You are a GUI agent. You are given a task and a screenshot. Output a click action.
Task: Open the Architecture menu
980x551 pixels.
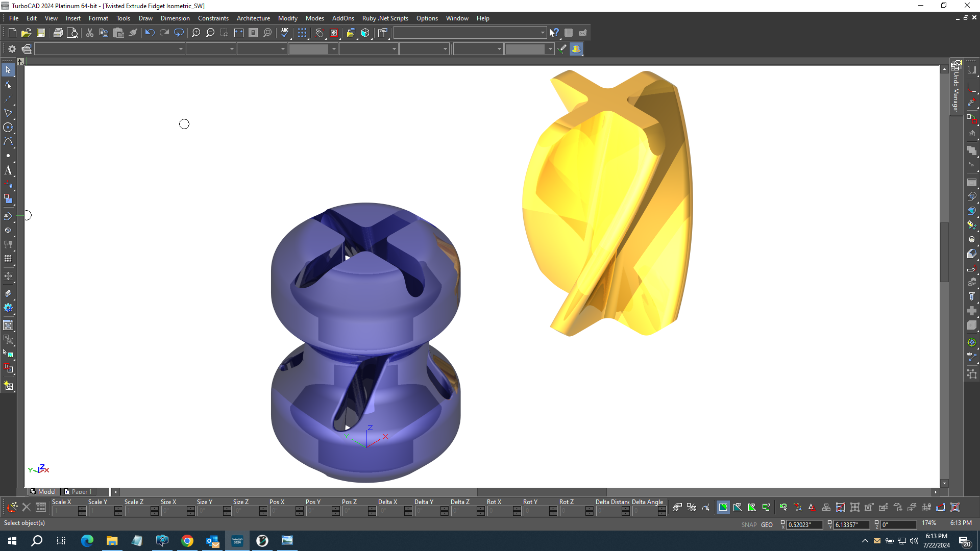(253, 18)
